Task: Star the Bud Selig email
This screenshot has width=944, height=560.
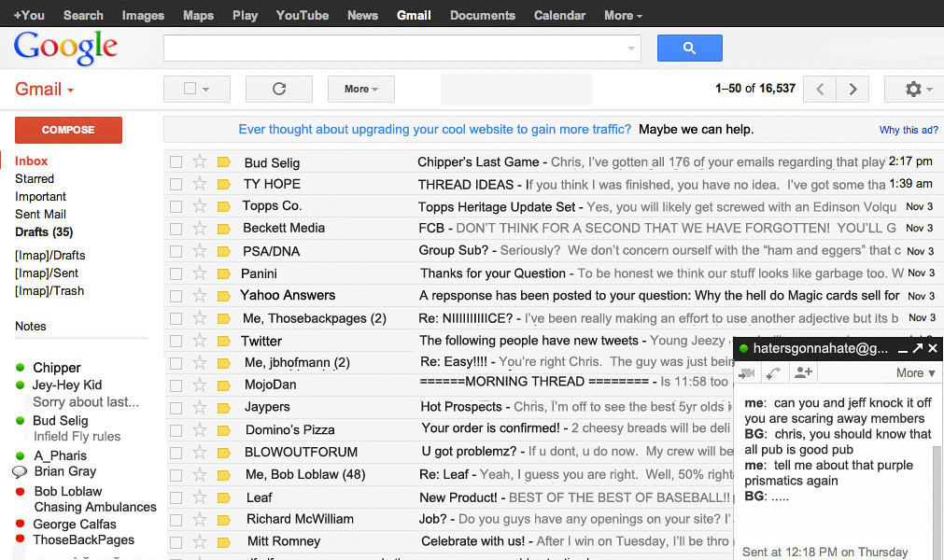Action: click(x=199, y=161)
